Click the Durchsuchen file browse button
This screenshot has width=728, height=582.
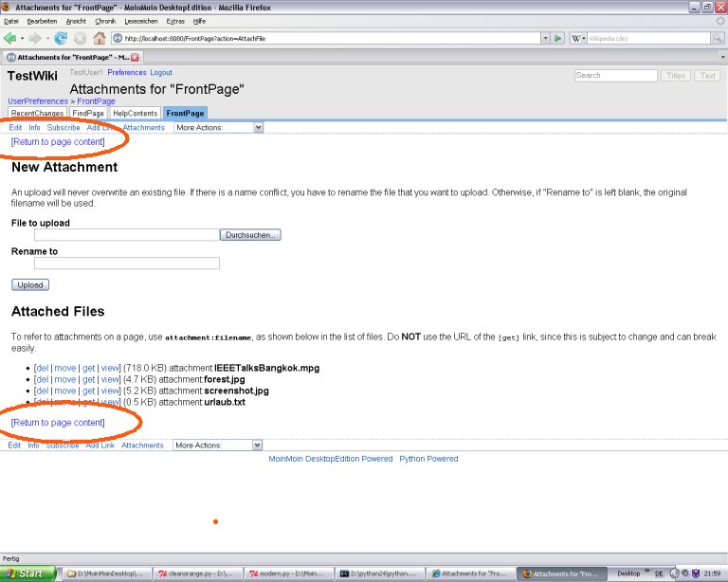250,234
